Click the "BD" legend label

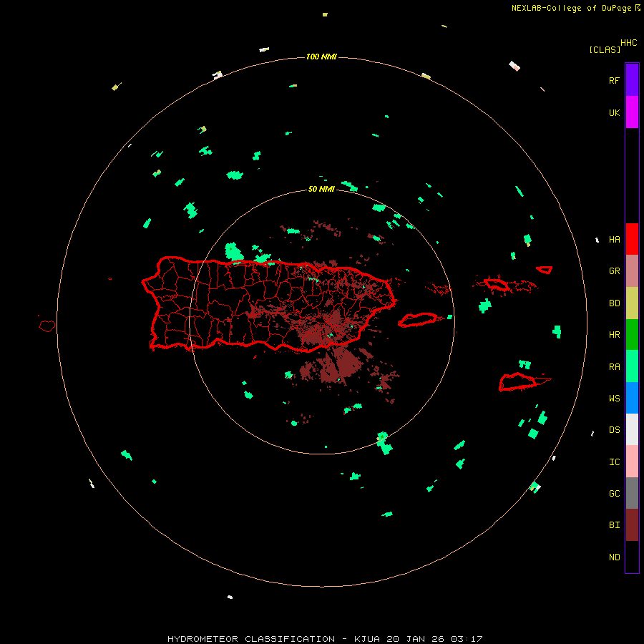614,303
